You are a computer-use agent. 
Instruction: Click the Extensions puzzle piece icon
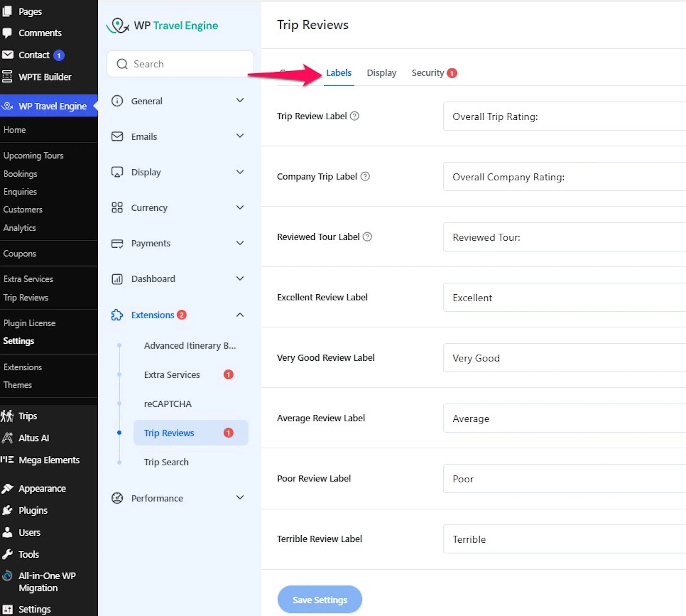point(117,315)
